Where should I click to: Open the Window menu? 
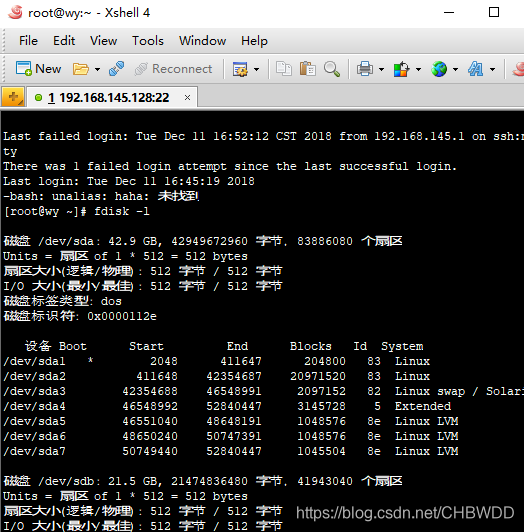coord(203,41)
